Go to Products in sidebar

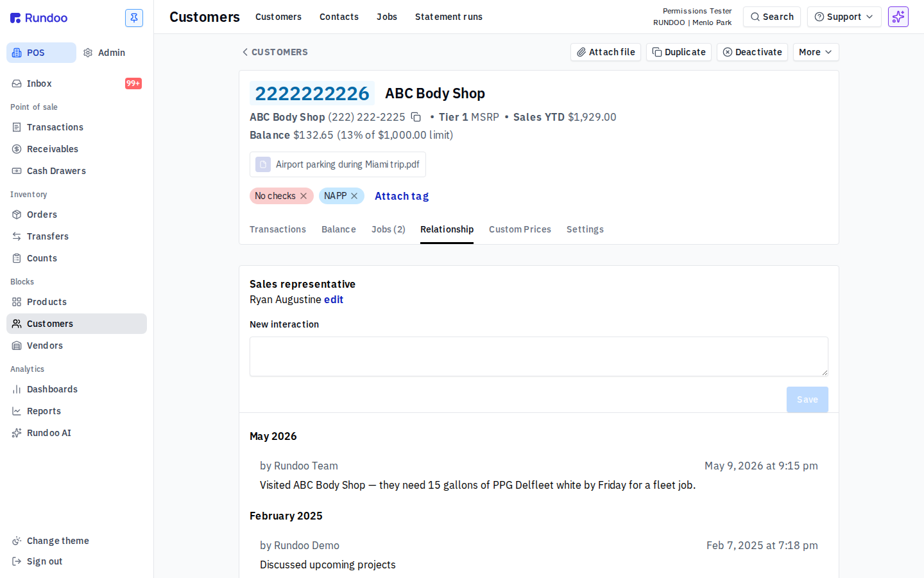[x=76, y=302]
